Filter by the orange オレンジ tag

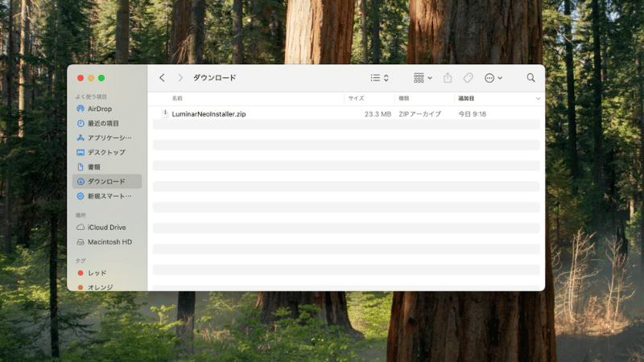click(x=100, y=287)
